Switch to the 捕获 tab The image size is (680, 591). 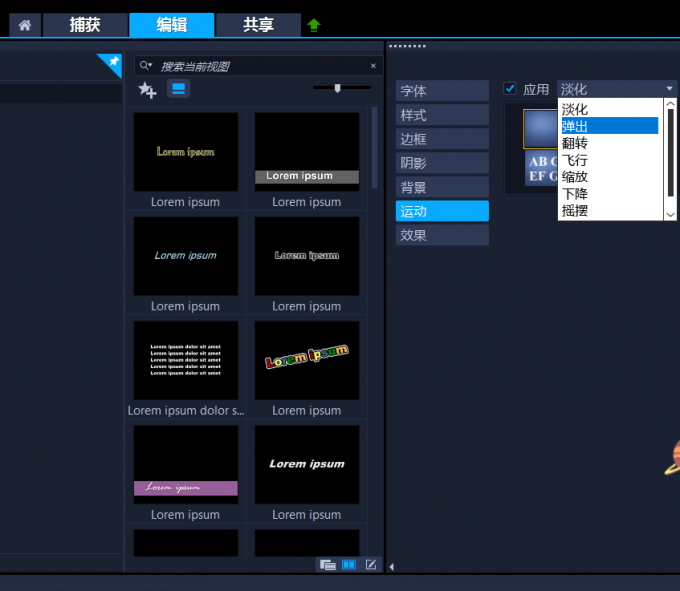pyautogui.click(x=85, y=25)
